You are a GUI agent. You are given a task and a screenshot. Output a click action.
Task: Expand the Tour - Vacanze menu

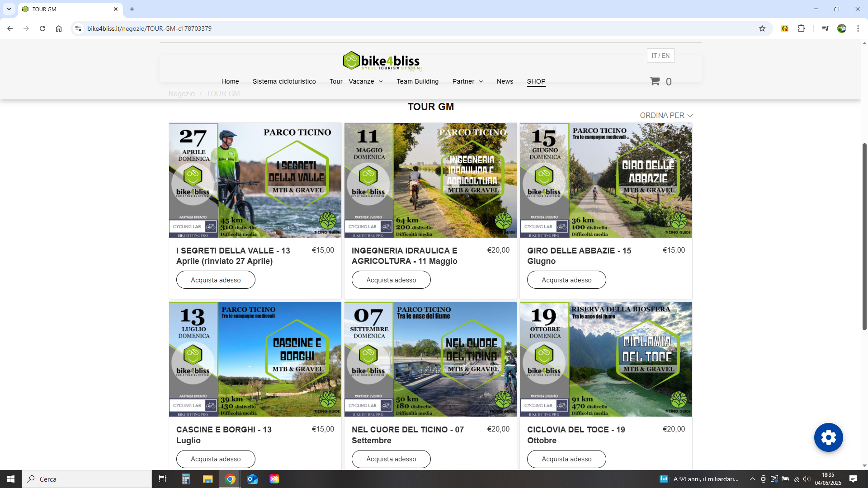tap(356, 81)
